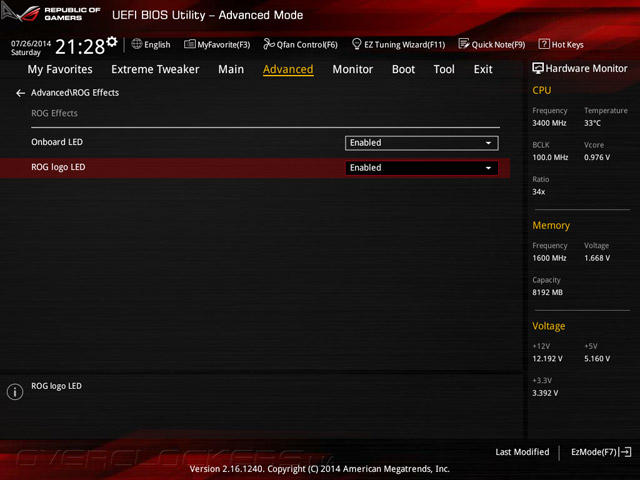Select the Onboard LED row label
This screenshot has width=640, height=480.
point(57,142)
